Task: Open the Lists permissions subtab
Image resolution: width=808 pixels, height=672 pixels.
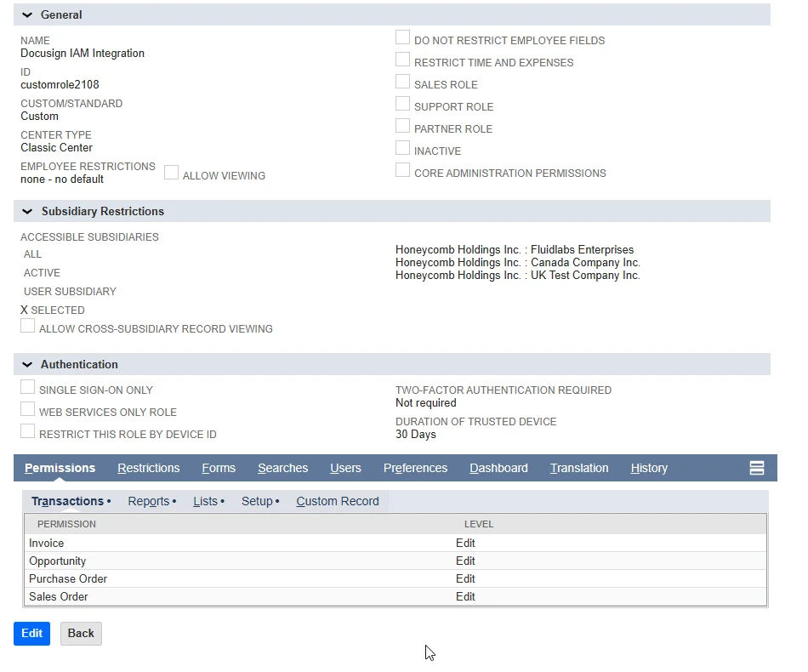Action: click(205, 501)
